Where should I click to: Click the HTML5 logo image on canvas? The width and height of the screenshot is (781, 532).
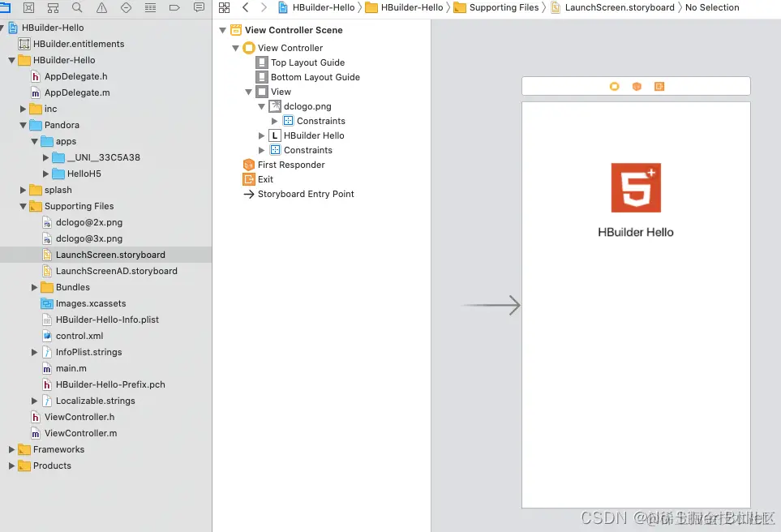636,188
